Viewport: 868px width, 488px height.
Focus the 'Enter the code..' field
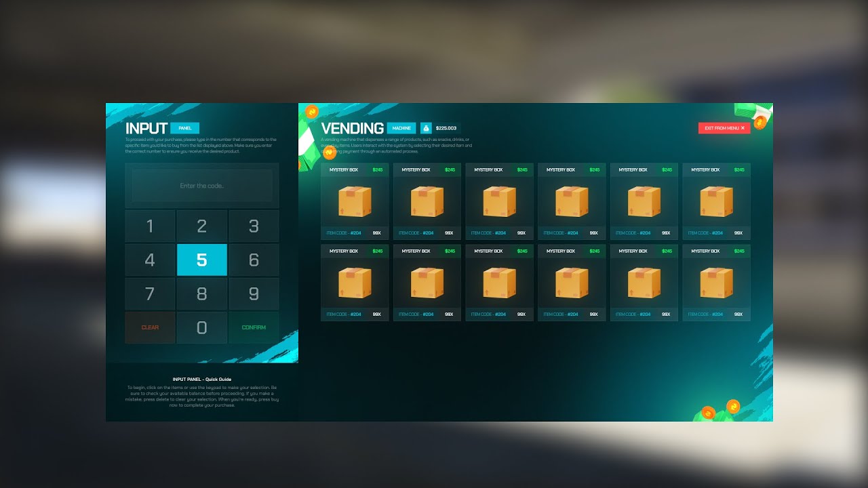click(202, 186)
